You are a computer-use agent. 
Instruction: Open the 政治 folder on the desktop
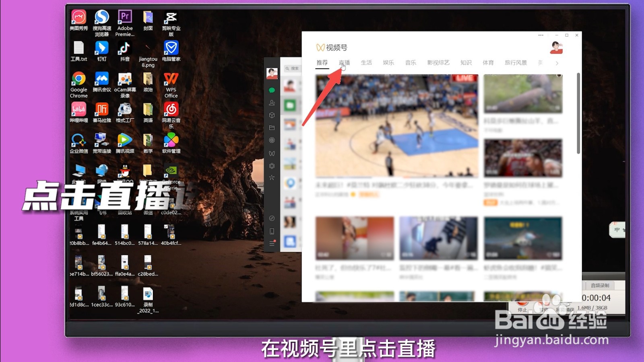point(148,82)
